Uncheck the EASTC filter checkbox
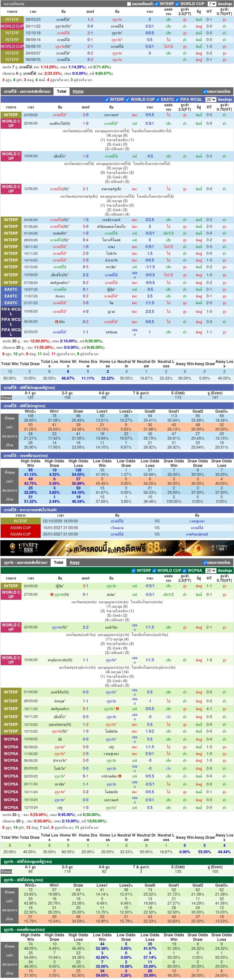 coord(158,99)
